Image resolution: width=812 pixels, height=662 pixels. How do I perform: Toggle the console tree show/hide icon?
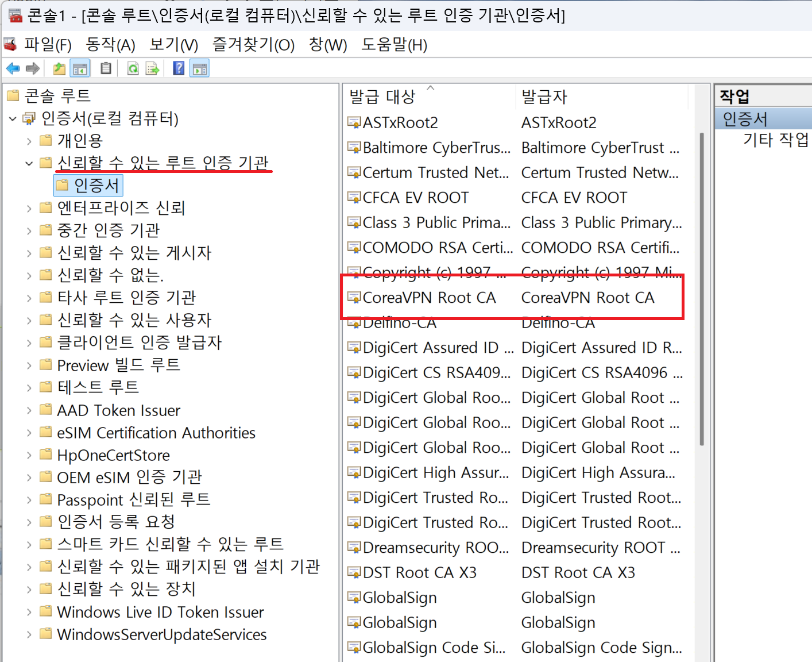(80, 69)
